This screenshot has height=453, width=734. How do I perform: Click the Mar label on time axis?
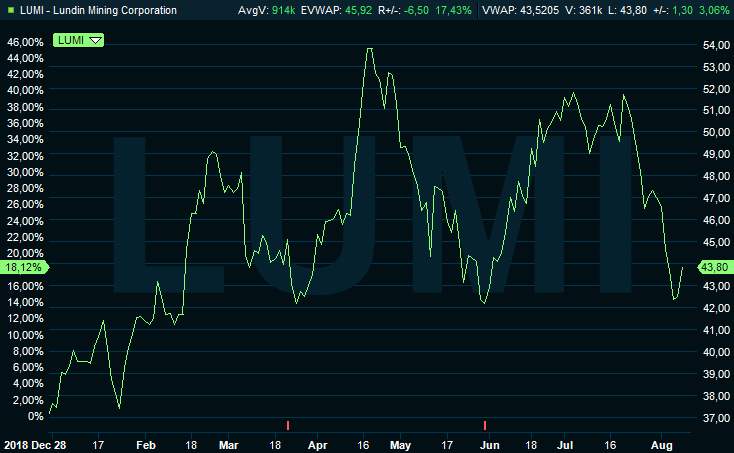[x=228, y=445]
